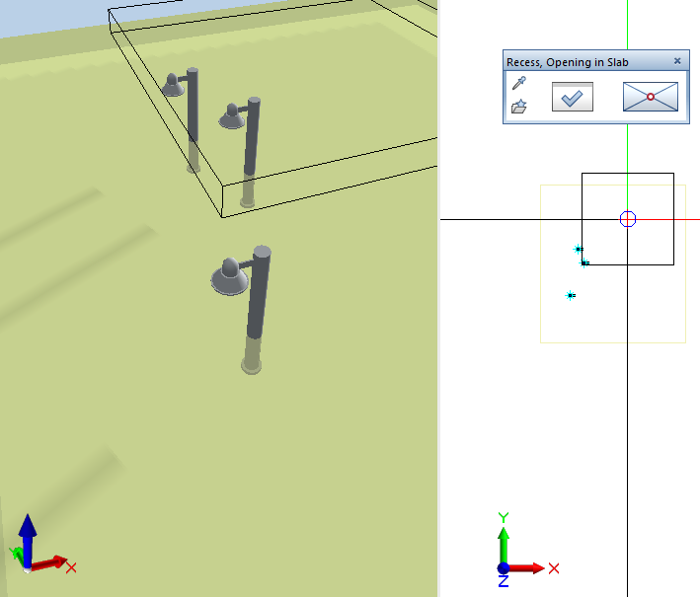700x597 pixels.
Task: Open favorites via the star folder icon
Action: (519, 107)
